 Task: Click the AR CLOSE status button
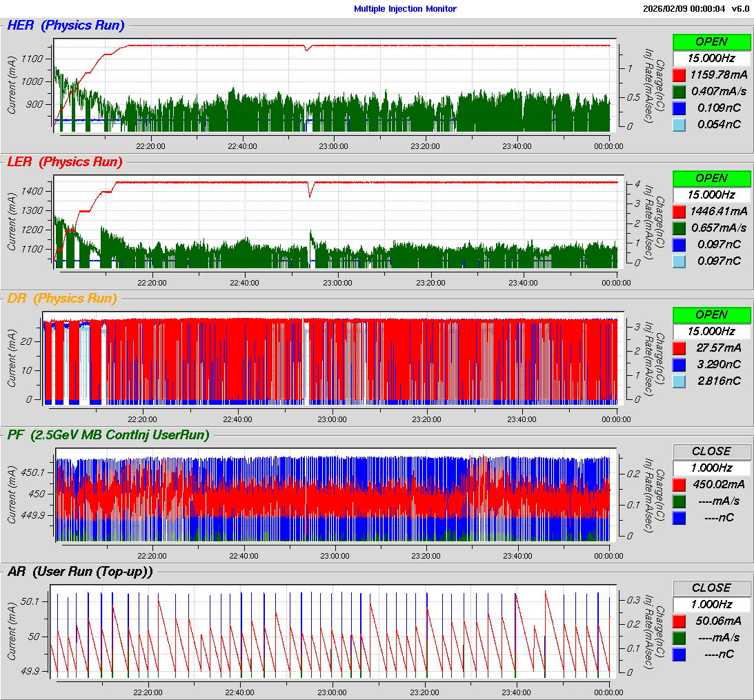tap(711, 588)
